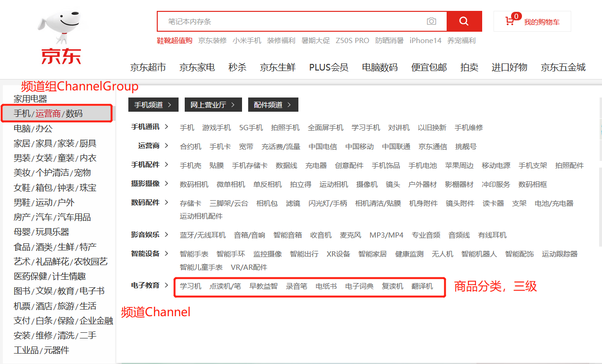
Task: Click the shopping cart icon
Action: coord(510,21)
